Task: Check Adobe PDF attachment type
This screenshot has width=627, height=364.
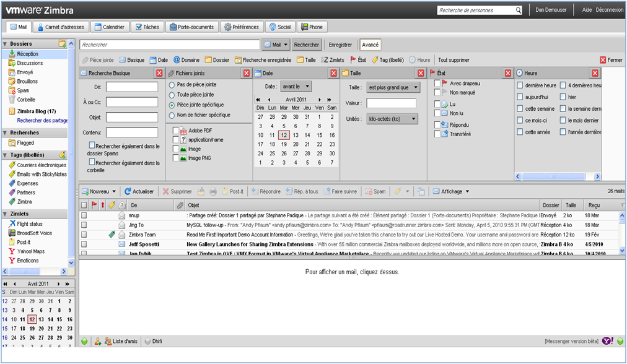Action: tap(175, 130)
